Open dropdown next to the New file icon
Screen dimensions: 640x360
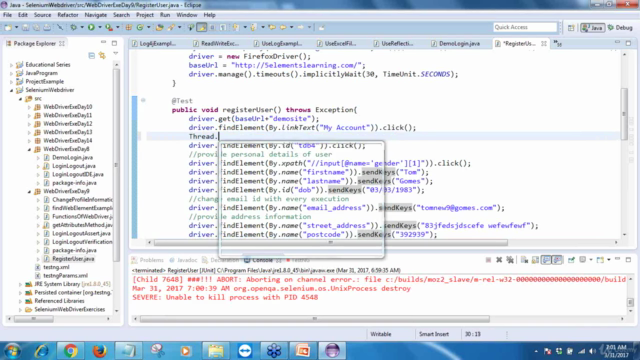(x=16, y=27)
